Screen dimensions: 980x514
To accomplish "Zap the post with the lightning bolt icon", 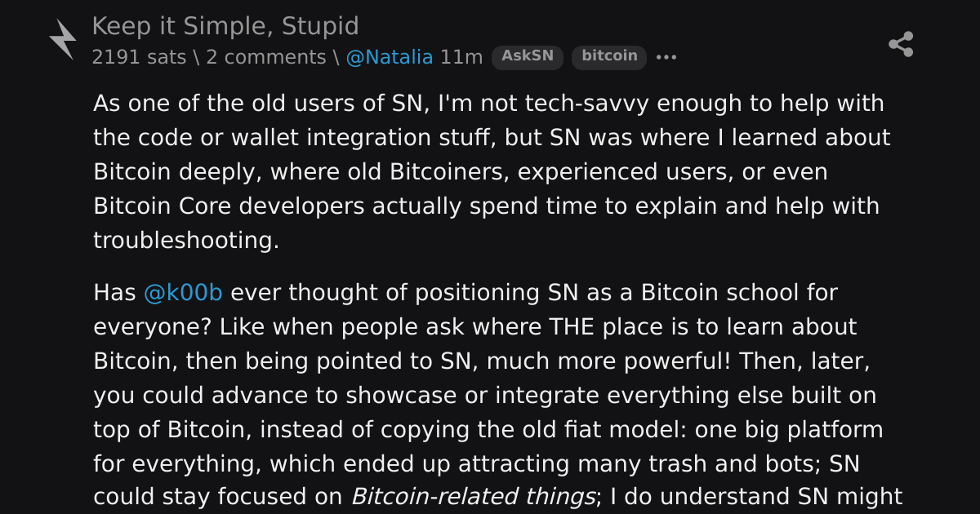I will point(63,39).
